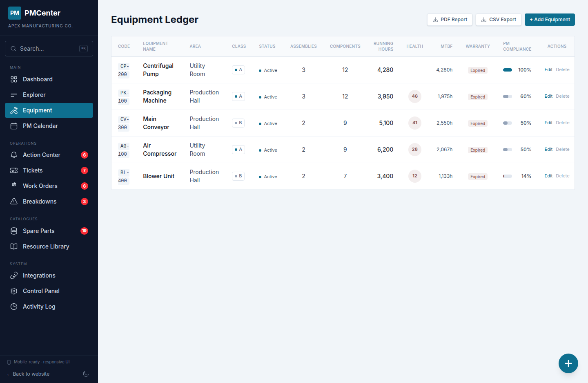Sort by the Running Hours column header

pyautogui.click(x=383, y=46)
